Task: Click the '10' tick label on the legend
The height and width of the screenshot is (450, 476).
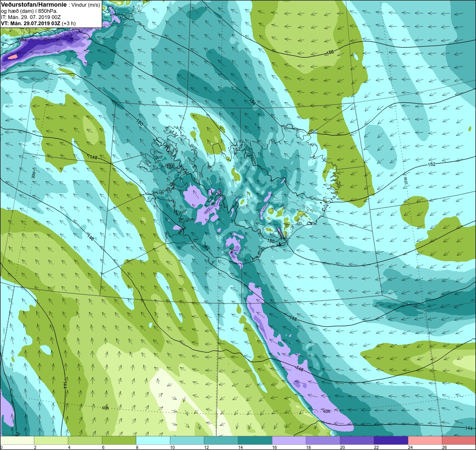Action: click(x=172, y=447)
